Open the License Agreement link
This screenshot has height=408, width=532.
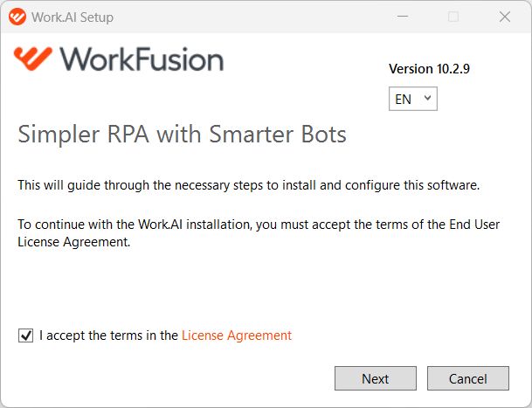pyautogui.click(x=237, y=335)
